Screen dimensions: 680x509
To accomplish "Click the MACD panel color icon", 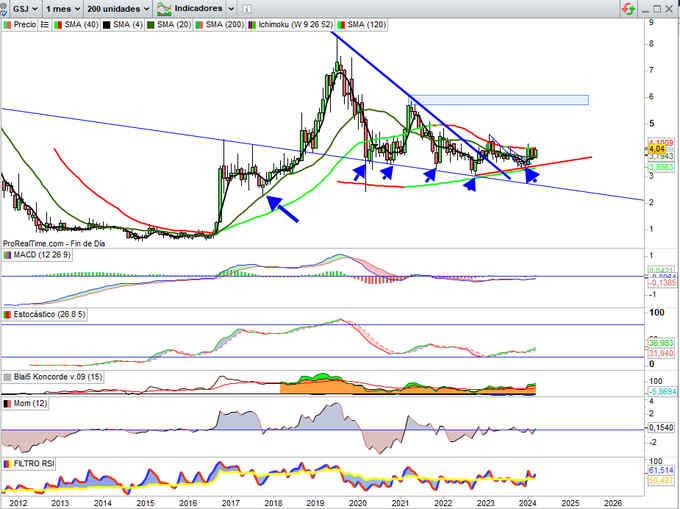I will (x=8, y=255).
